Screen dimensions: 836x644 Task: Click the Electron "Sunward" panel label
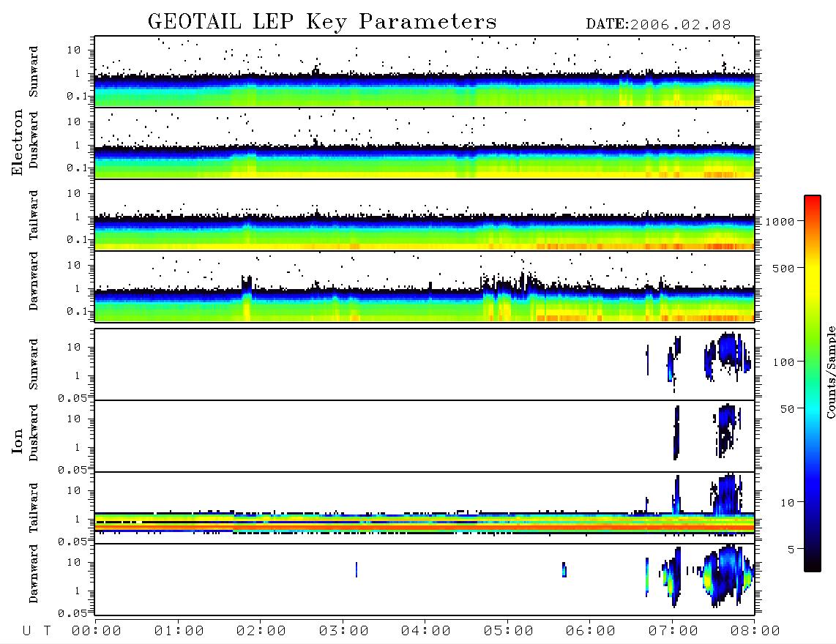[x=34, y=72]
